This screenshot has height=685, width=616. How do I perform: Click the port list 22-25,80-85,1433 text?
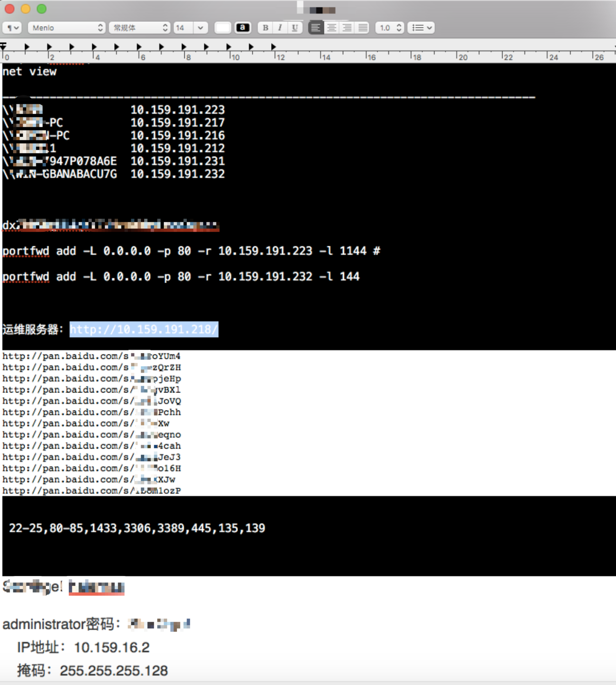pos(137,528)
